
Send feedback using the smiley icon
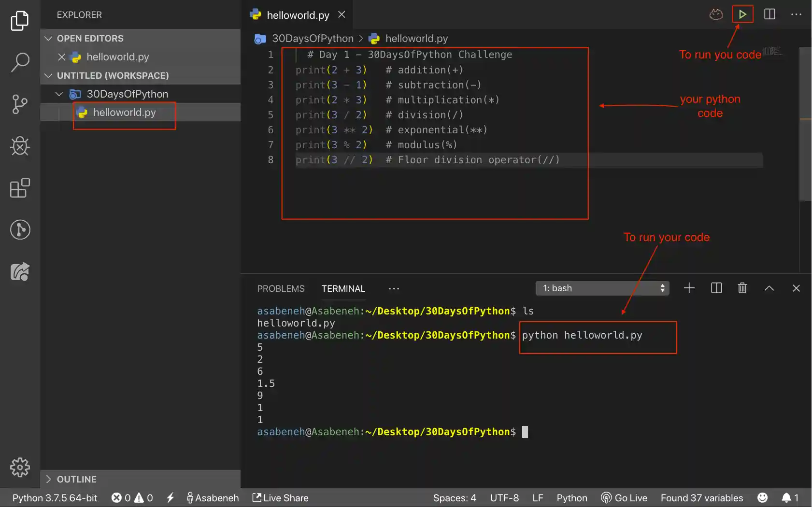(762, 497)
